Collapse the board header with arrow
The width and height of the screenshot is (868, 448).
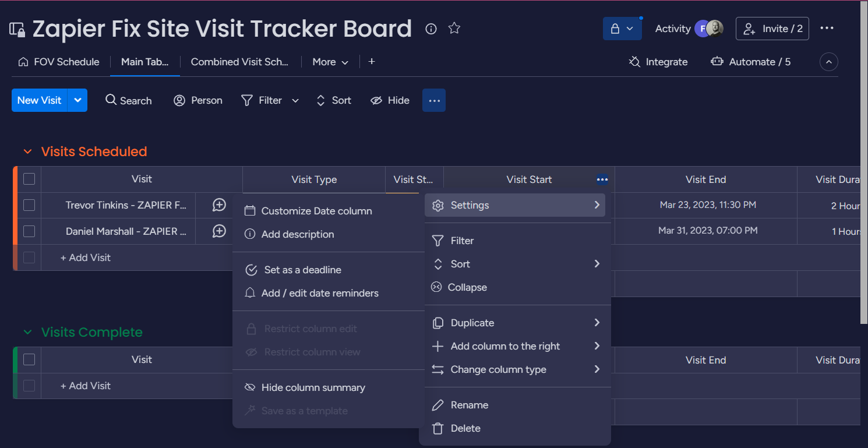click(829, 62)
